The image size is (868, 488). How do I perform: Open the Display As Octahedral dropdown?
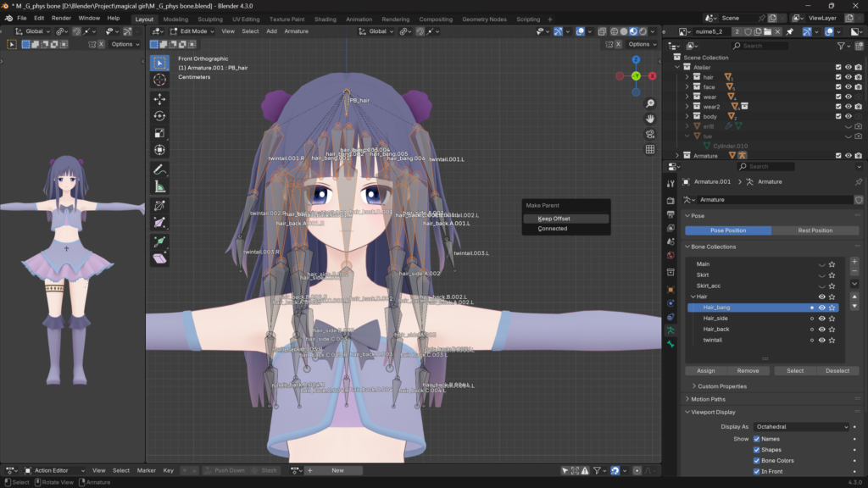click(801, 427)
